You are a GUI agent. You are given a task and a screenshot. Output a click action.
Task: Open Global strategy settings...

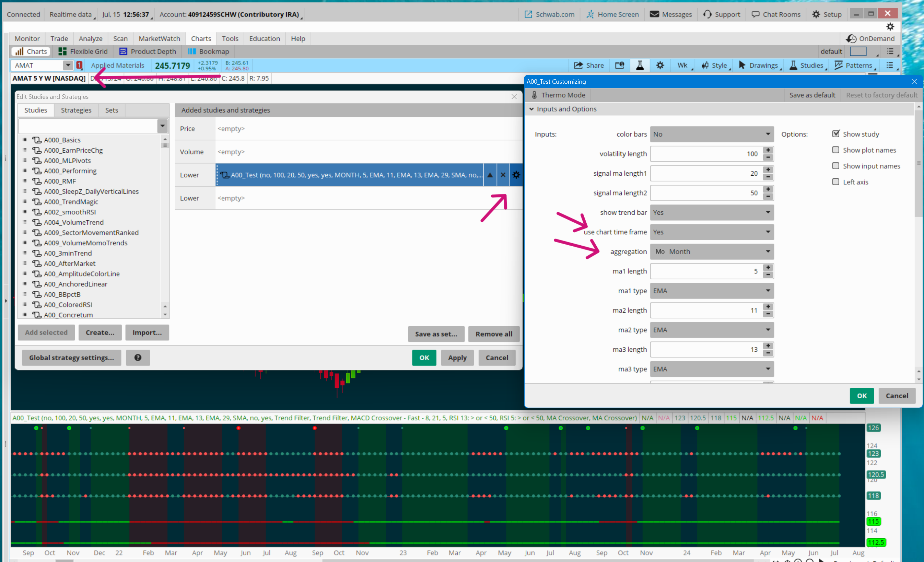point(71,357)
